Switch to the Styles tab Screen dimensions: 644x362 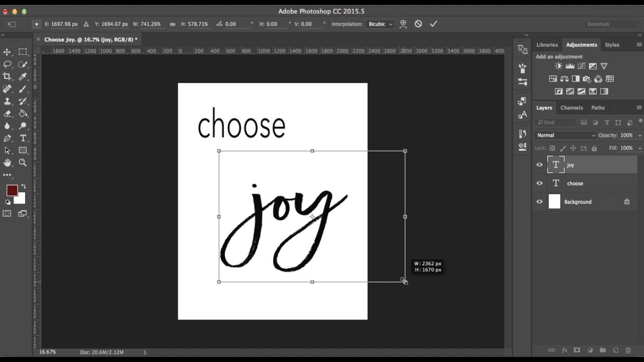612,45
